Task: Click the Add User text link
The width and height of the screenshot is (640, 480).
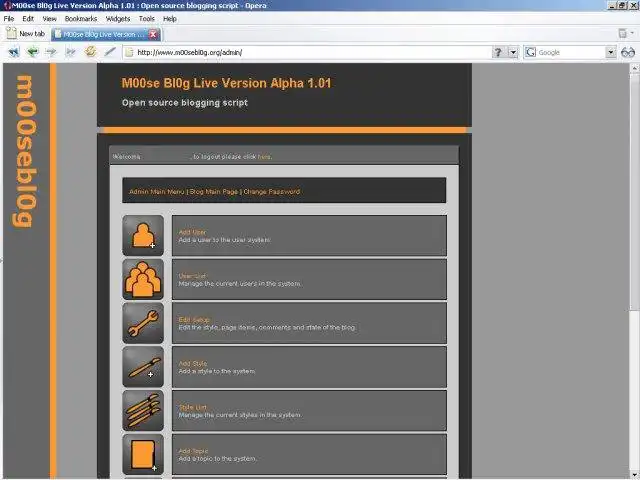Action: coord(192,232)
